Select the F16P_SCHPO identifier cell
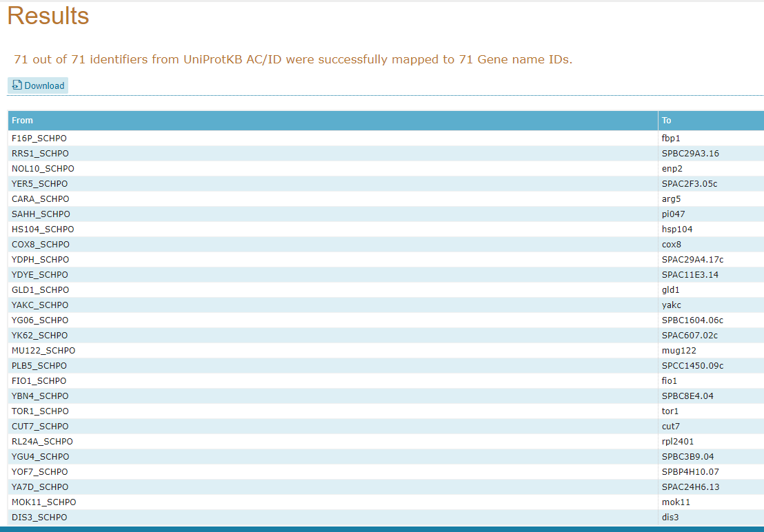Viewport: 764px width, 532px height. (x=39, y=139)
